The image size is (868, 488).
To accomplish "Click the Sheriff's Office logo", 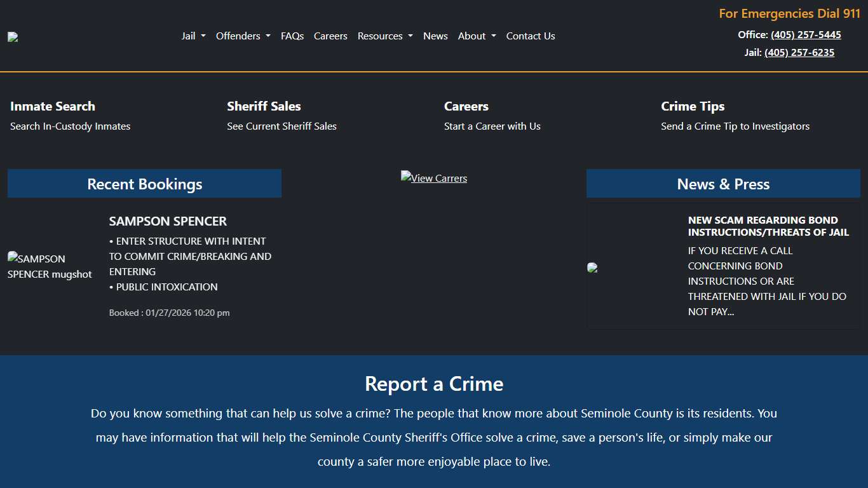I will [x=13, y=36].
